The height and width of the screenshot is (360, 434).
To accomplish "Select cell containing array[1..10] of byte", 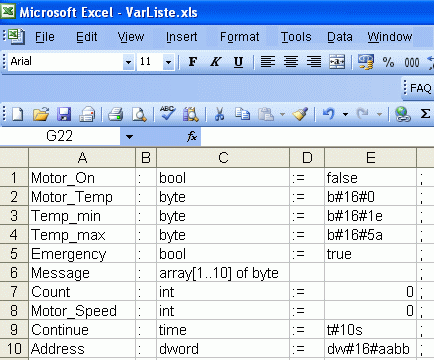I will point(223,273).
